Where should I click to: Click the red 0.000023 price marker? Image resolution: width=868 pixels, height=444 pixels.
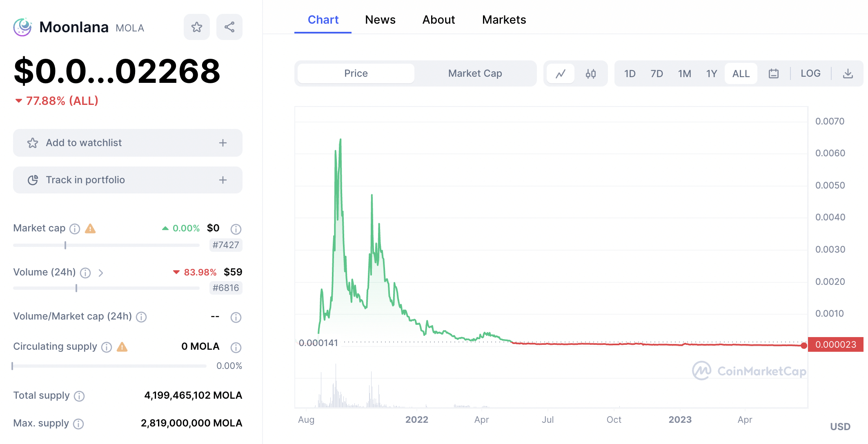836,344
